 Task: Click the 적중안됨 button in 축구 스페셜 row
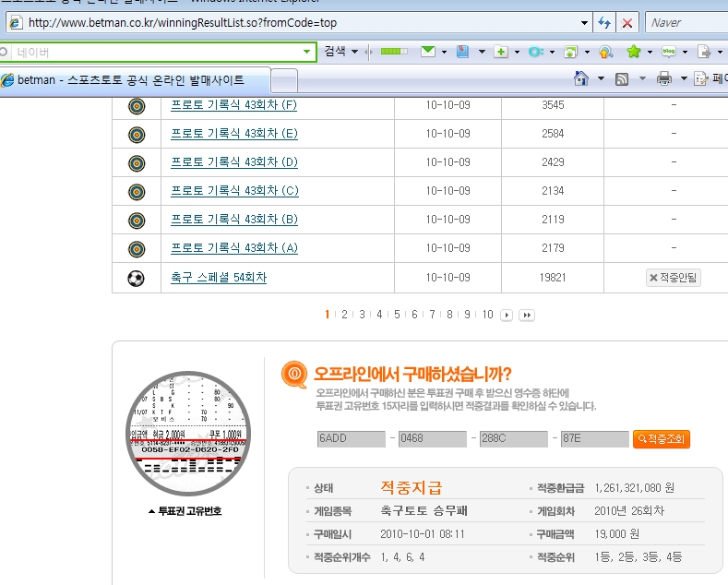[674, 277]
